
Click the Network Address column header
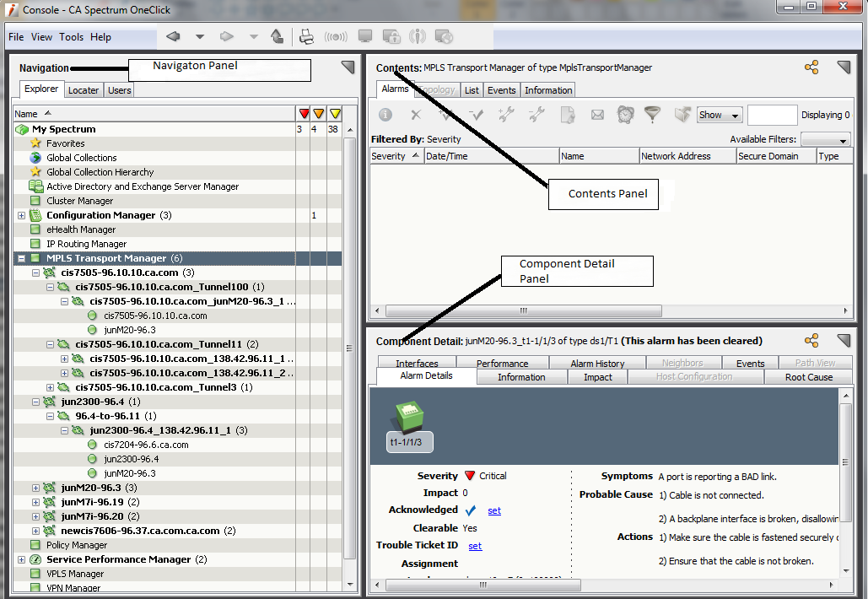pyautogui.click(x=688, y=156)
